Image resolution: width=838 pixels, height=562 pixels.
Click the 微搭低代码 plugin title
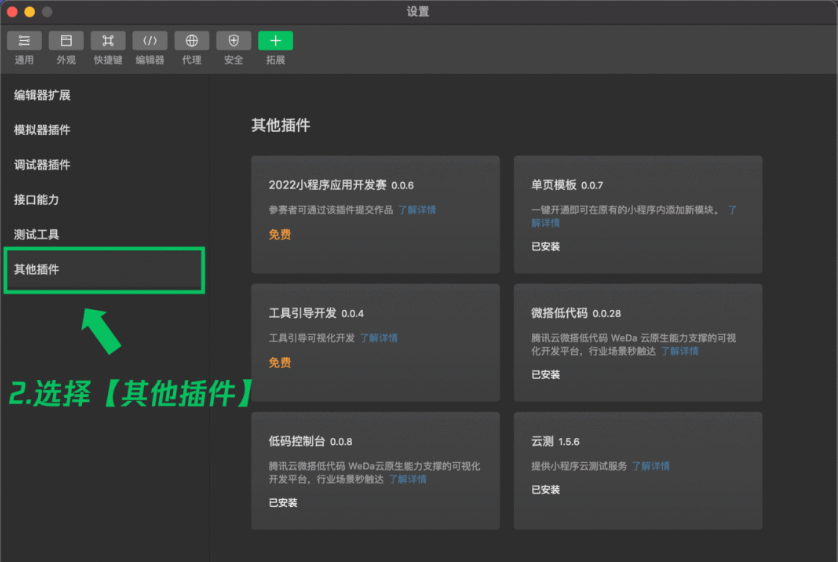[559, 313]
